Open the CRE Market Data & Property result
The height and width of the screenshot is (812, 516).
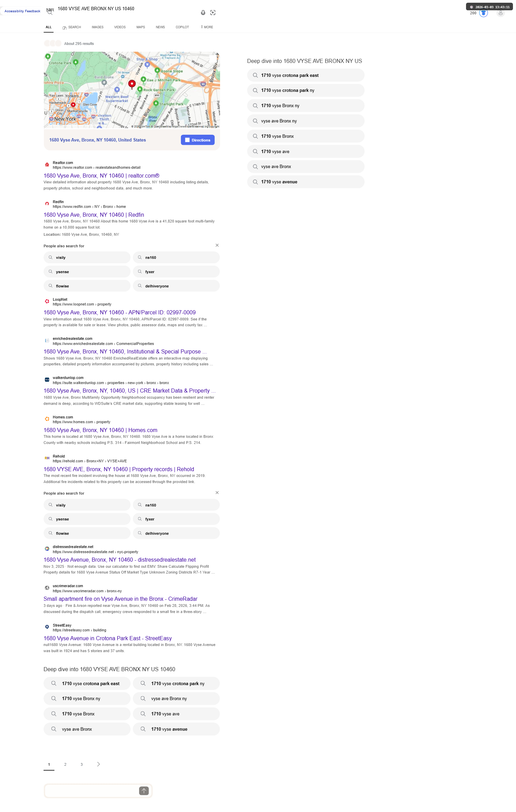[x=130, y=391]
